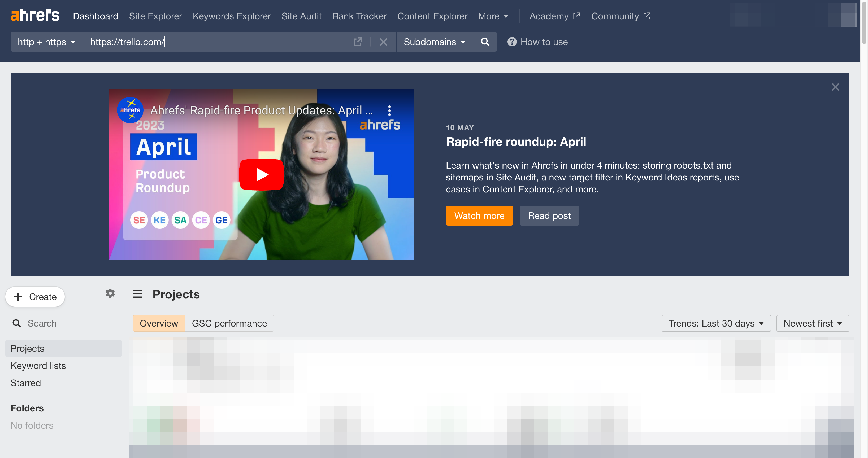The image size is (868, 458).
Task: Click the sidebar Search field
Action: [63, 323]
